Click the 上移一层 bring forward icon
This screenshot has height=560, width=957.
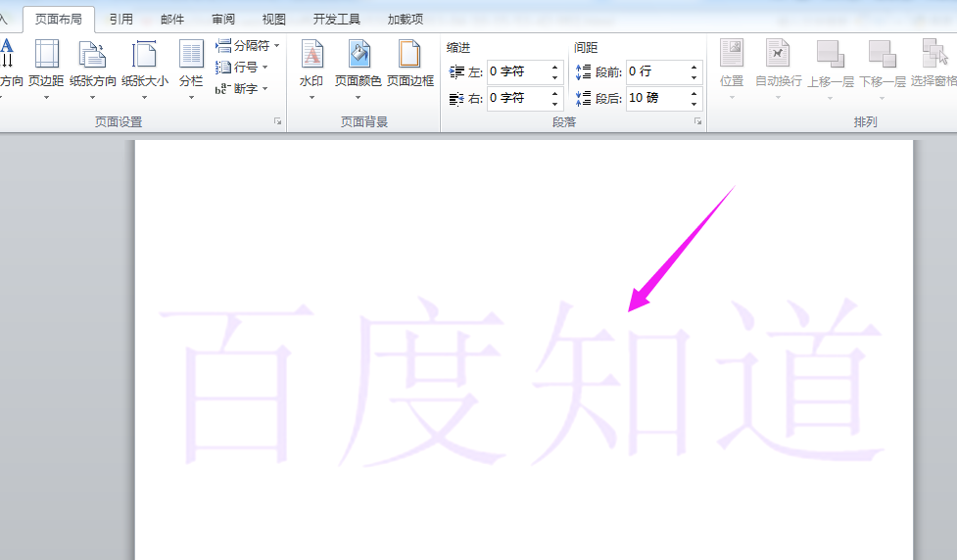830,54
